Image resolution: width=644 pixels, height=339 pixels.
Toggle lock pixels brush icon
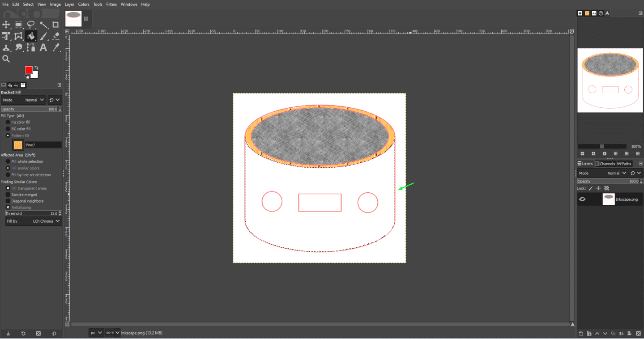591,188
